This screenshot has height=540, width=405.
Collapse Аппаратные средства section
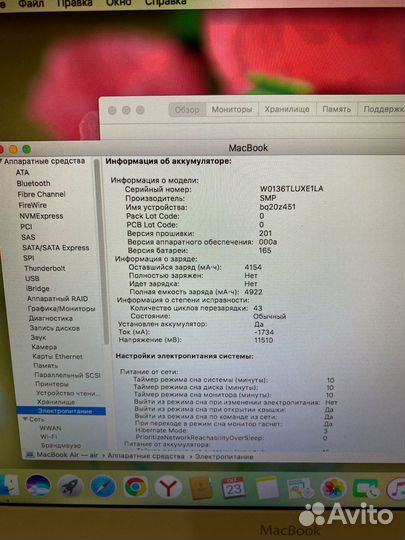point(2,161)
